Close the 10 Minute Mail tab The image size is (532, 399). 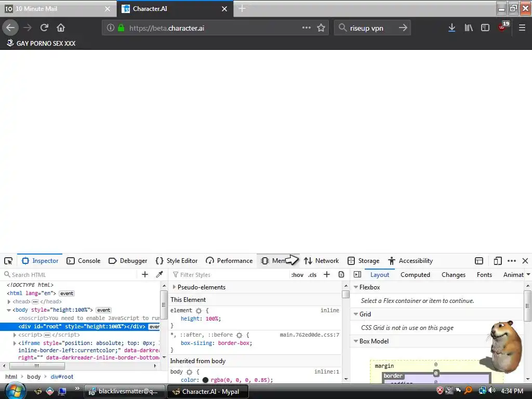pyautogui.click(x=108, y=9)
